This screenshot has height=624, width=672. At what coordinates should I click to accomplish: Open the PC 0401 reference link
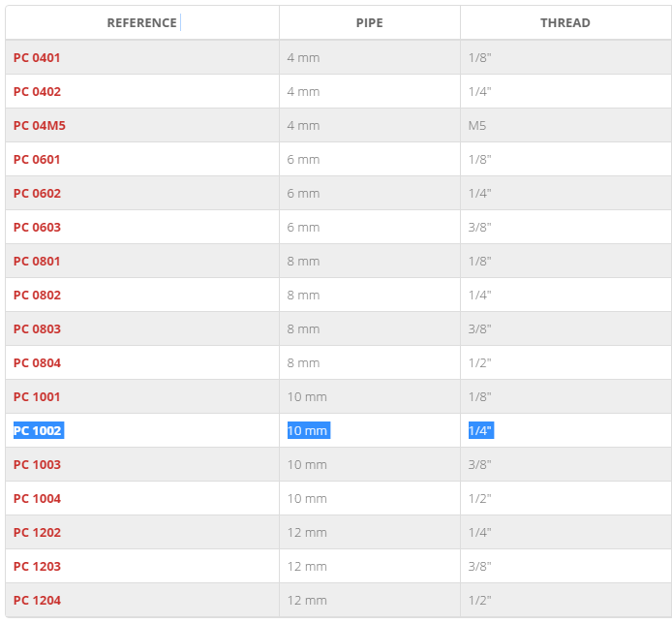click(x=37, y=57)
